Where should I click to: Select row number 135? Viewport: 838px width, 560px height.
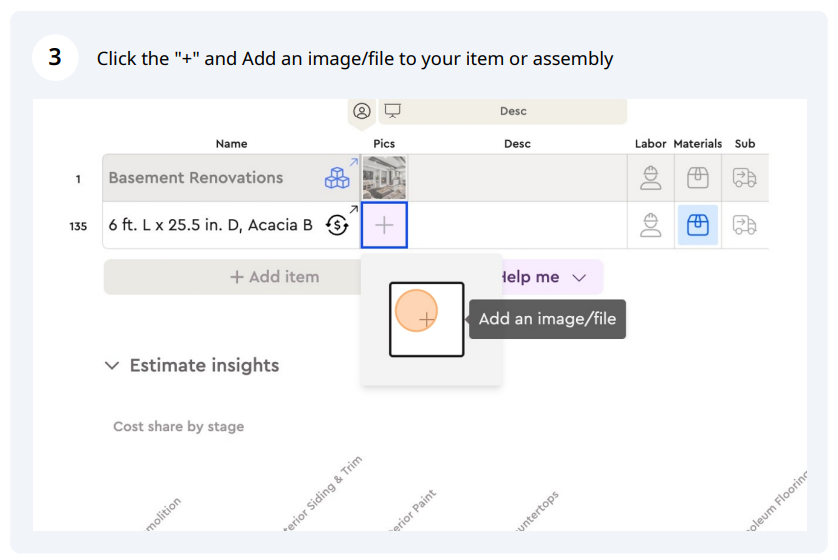(78, 226)
